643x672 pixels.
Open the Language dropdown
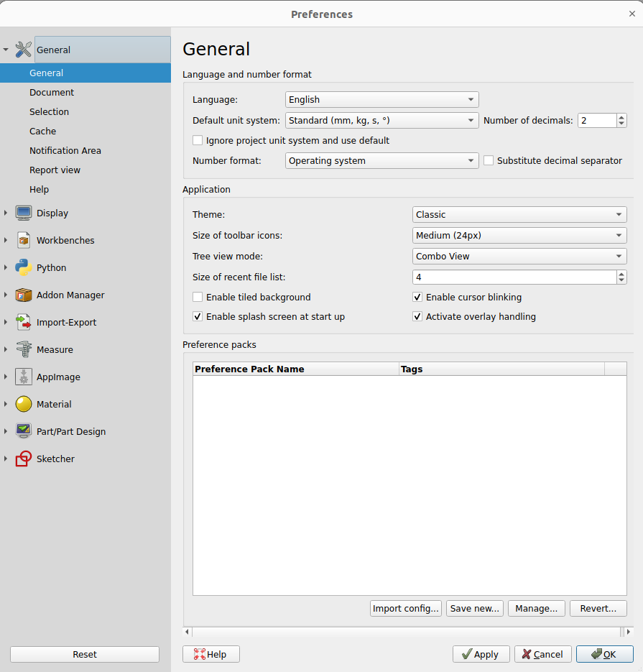click(381, 99)
